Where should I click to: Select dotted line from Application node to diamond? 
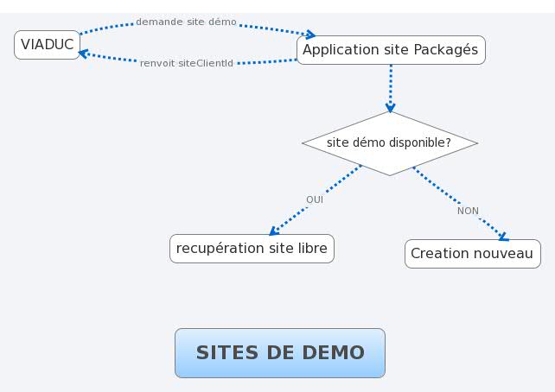390,85
